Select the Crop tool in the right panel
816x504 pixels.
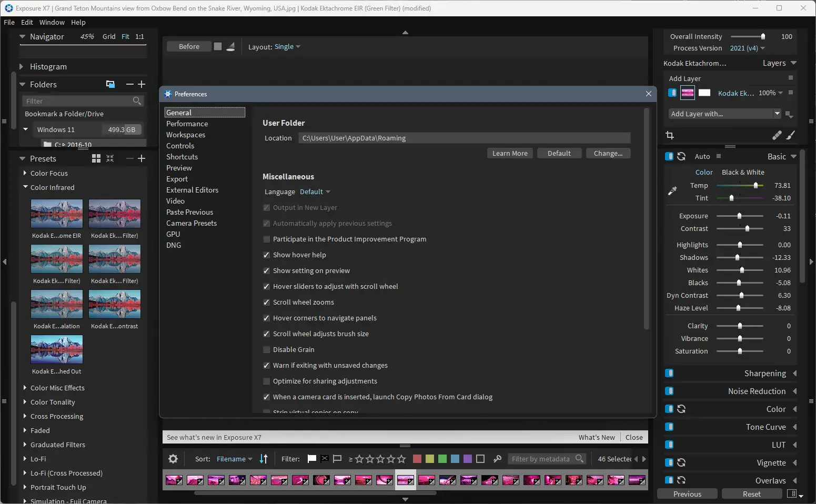click(x=670, y=135)
